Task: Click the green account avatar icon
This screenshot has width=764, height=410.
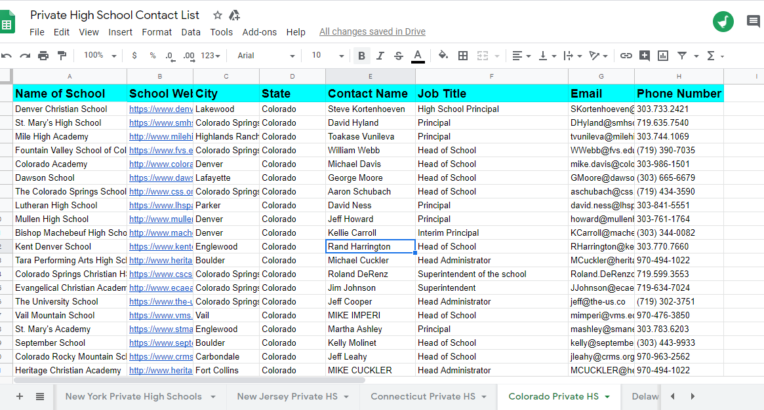Action: [723, 21]
